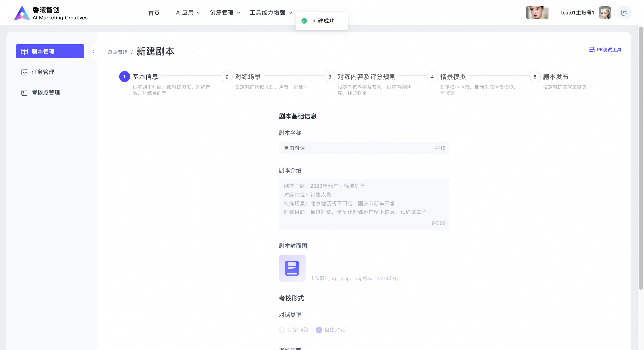
Task: Click step 2 对练场景 circle
Action: coord(227,77)
